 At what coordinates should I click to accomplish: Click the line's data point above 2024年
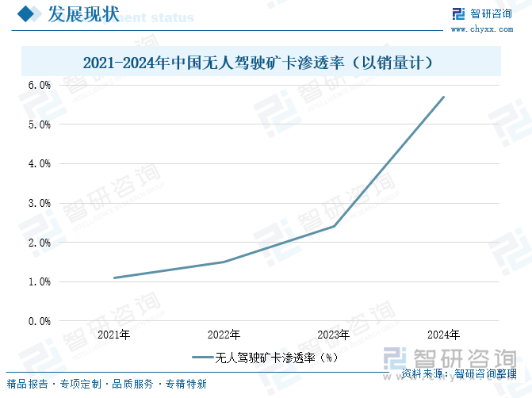pos(443,97)
